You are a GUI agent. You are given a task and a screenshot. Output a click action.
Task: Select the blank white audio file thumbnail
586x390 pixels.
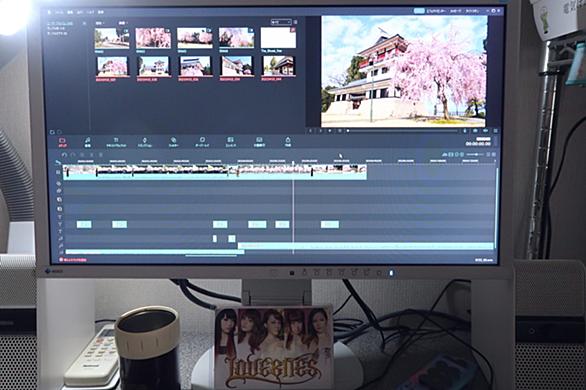[x=278, y=37]
